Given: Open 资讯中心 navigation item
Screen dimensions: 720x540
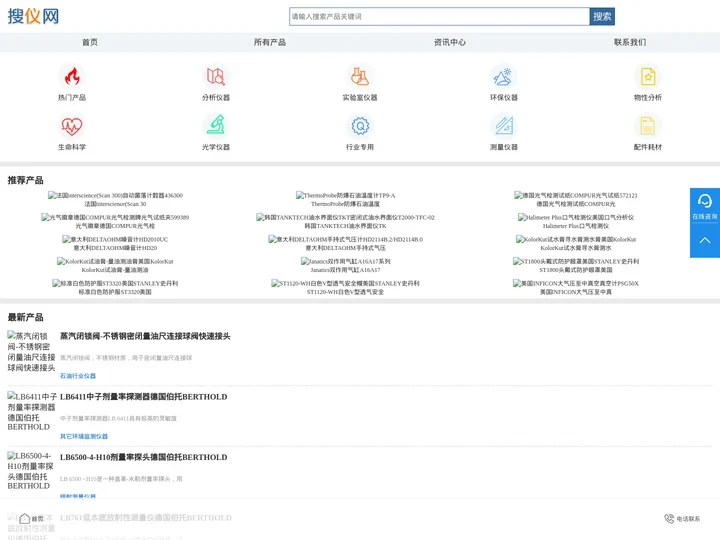Looking at the screenshot, I should [x=450, y=42].
